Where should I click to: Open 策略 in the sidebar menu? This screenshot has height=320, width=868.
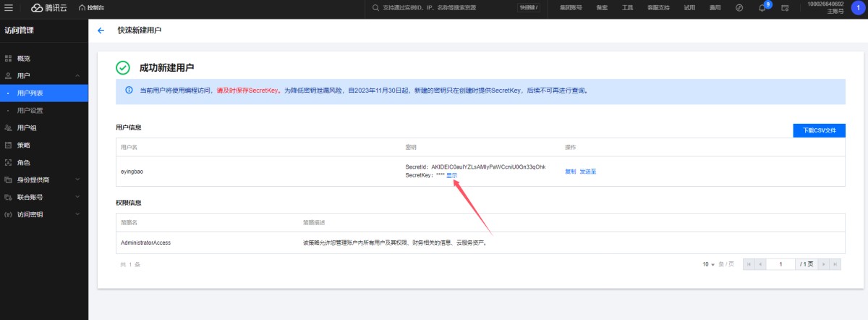[x=24, y=145]
